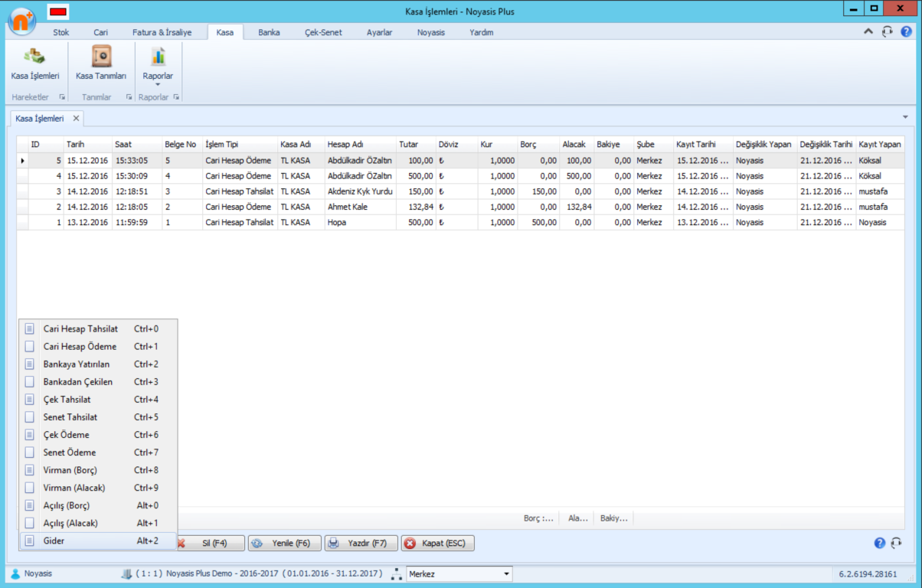Sort by the İşlem Tipi column header
This screenshot has height=588, width=922.
coord(240,145)
